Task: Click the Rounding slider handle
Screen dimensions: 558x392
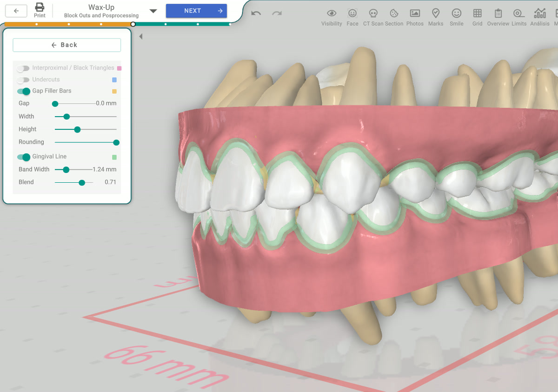Action: (116, 142)
